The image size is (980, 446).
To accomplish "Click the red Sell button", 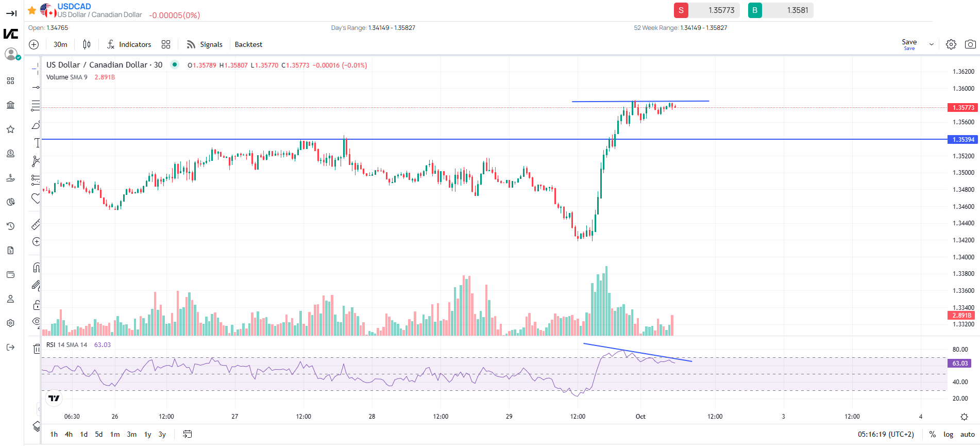I will pos(681,10).
